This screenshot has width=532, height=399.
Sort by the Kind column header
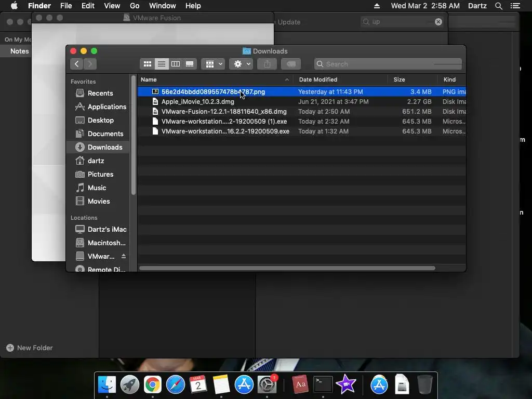[x=452, y=79]
